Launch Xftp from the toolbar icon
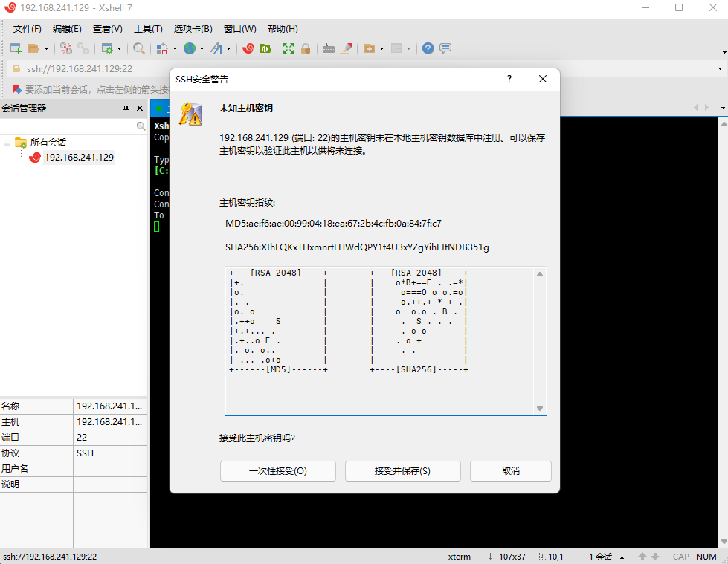Image resolution: width=728 pixels, height=564 pixels. coord(265,48)
